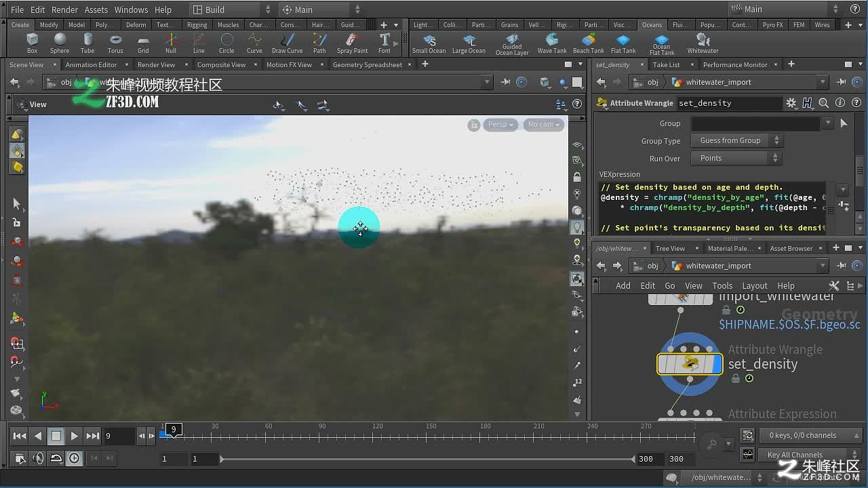The image size is (868, 488).
Task: Toggle the lock flag under set_density node
Action: pos(736,379)
